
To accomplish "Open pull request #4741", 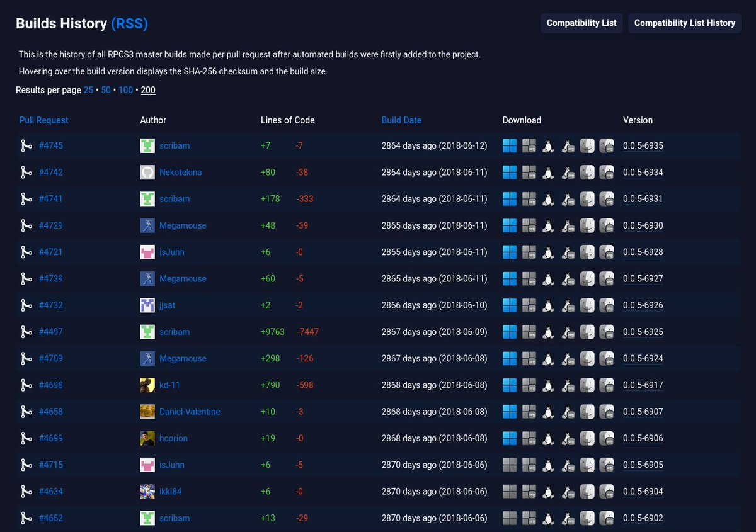I will 51,199.
